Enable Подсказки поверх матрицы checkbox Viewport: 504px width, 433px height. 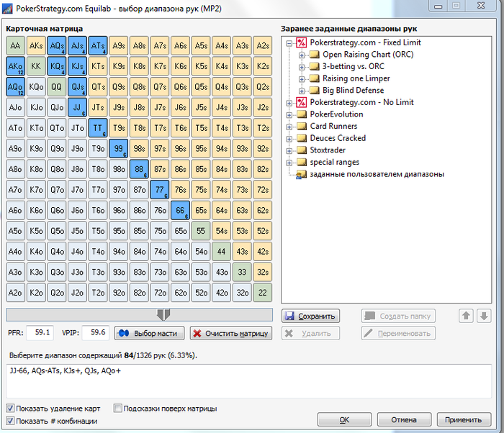(x=117, y=409)
